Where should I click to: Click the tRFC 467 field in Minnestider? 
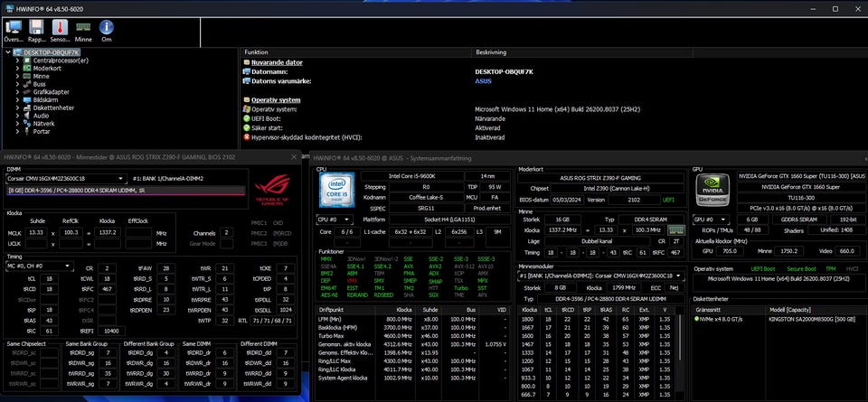point(106,289)
